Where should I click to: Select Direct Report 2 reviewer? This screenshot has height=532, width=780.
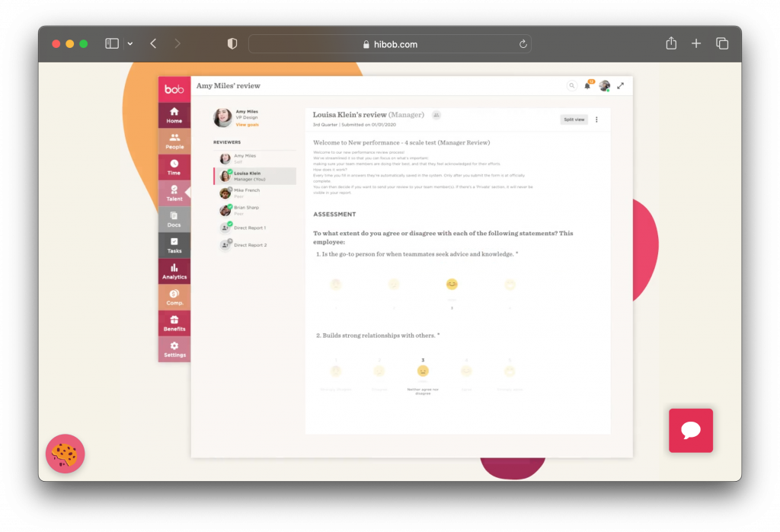pyautogui.click(x=254, y=244)
